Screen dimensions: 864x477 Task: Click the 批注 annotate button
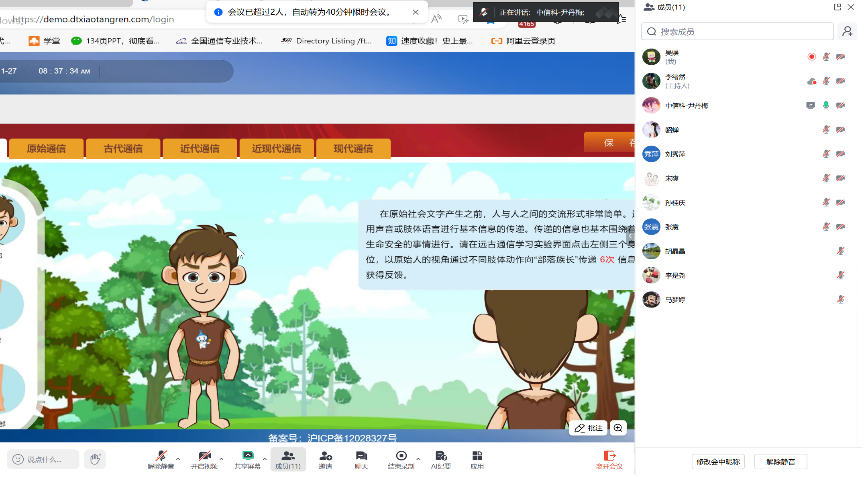pyautogui.click(x=588, y=428)
